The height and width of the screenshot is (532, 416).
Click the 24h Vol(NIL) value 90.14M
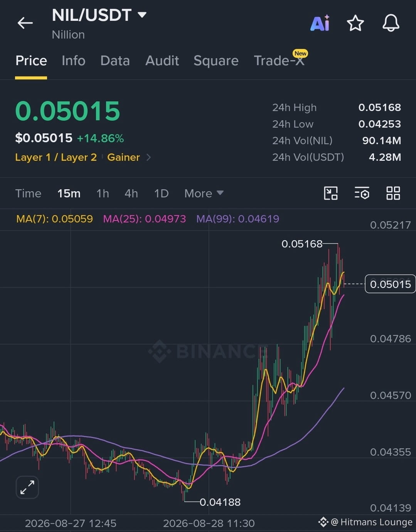382,141
